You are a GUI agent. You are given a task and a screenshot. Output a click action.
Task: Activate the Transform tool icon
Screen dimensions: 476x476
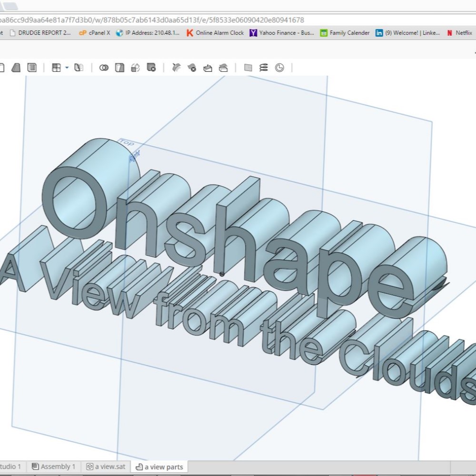[135, 68]
